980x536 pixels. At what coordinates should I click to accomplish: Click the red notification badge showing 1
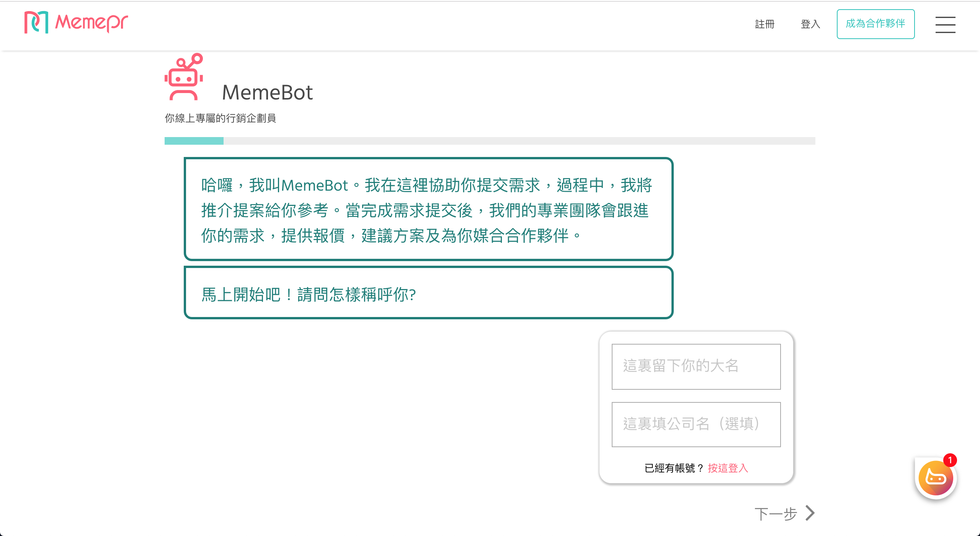pyautogui.click(x=950, y=460)
